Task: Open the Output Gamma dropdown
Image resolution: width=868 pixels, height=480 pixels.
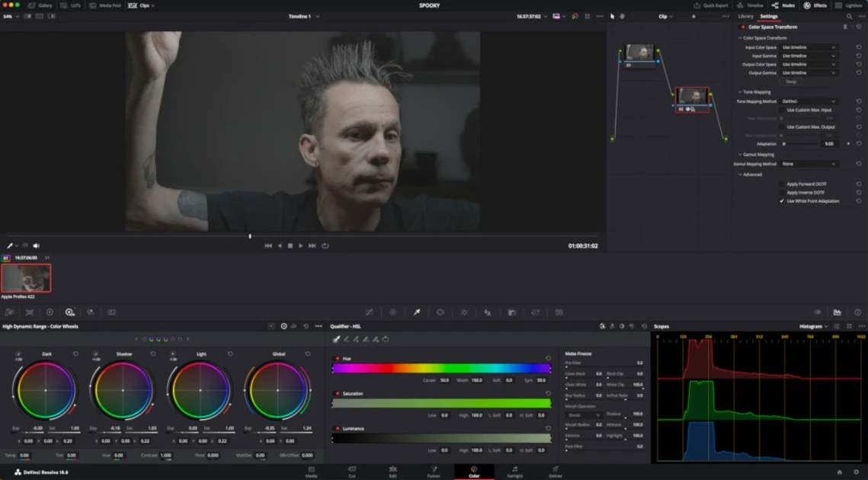Action: (809, 73)
